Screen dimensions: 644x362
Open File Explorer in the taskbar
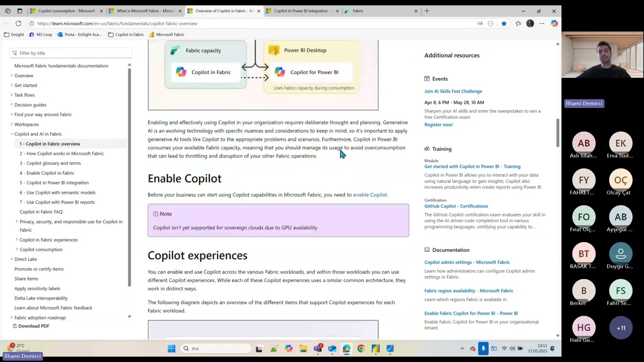pos(303,348)
